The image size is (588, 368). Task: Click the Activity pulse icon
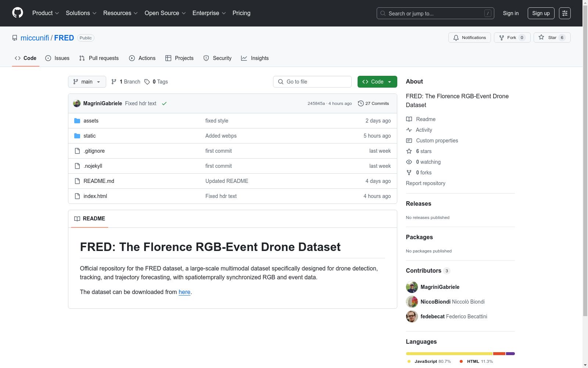[409, 130]
